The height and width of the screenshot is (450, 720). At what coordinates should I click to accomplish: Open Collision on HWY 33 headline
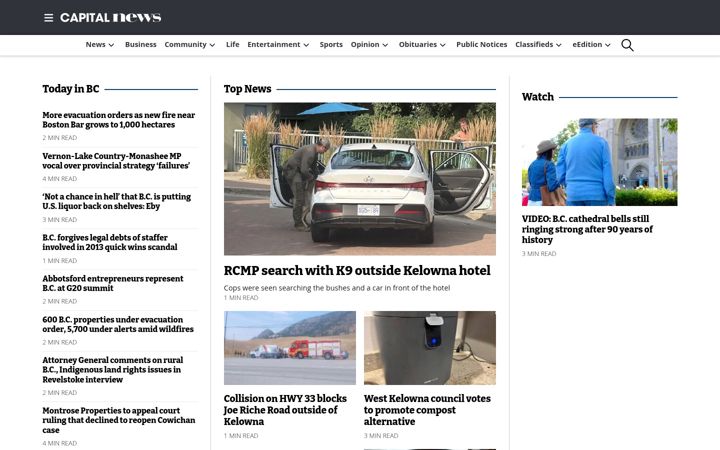click(x=285, y=410)
